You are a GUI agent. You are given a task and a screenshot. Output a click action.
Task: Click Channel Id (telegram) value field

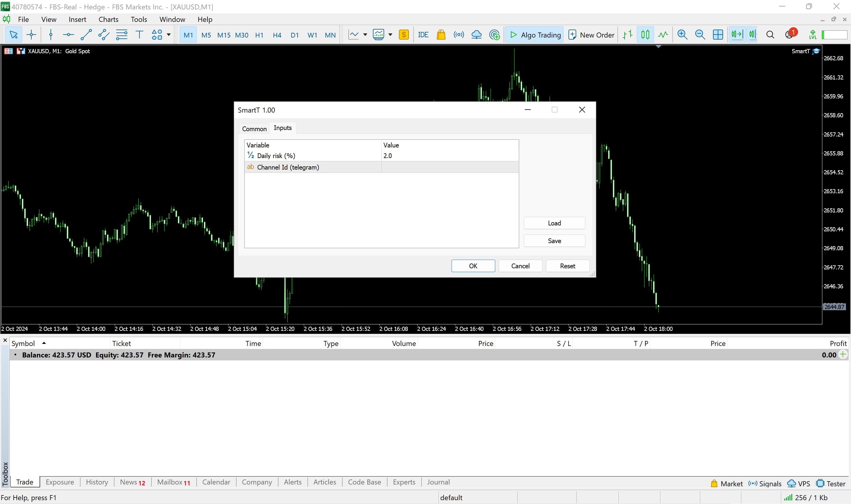pyautogui.click(x=450, y=167)
